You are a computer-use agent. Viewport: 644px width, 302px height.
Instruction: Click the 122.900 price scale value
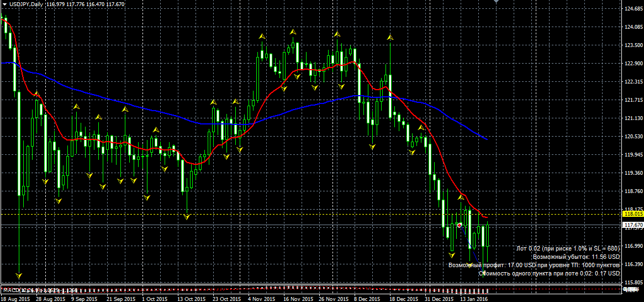(633, 64)
